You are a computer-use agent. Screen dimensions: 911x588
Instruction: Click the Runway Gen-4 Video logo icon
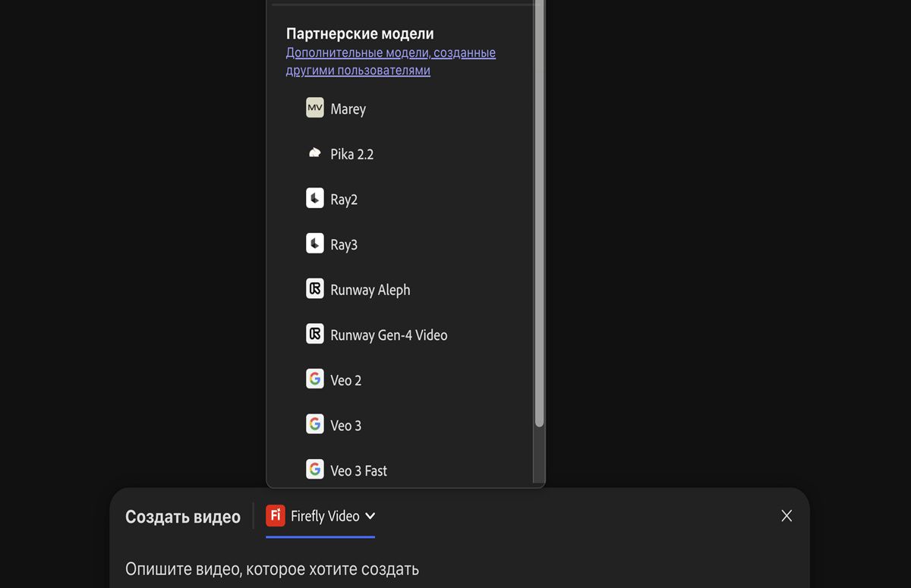pos(315,334)
